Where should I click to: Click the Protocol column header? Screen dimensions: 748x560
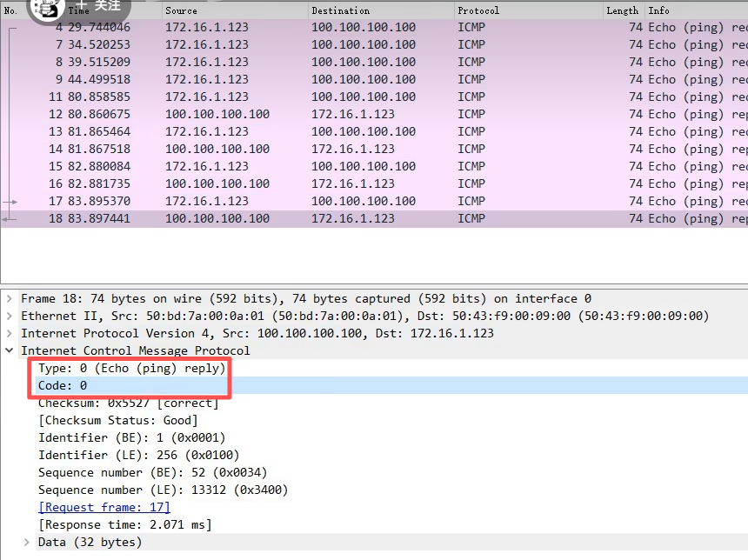(x=528, y=10)
